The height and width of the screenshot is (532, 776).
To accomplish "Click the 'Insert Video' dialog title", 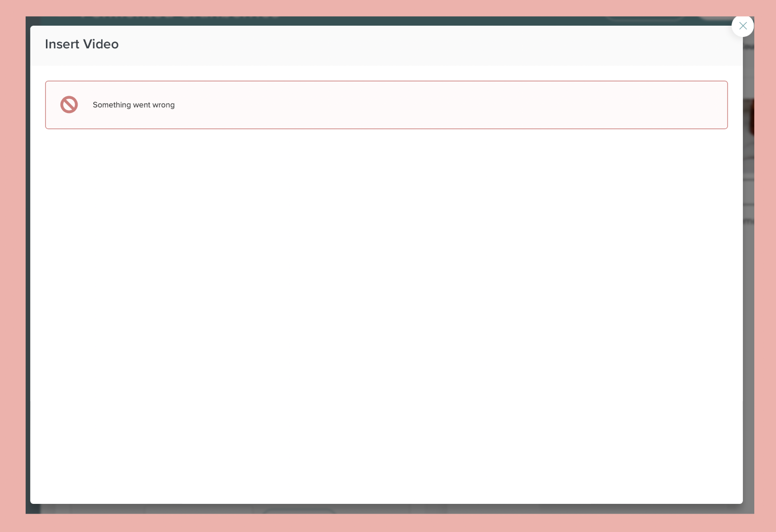I will [x=82, y=44].
